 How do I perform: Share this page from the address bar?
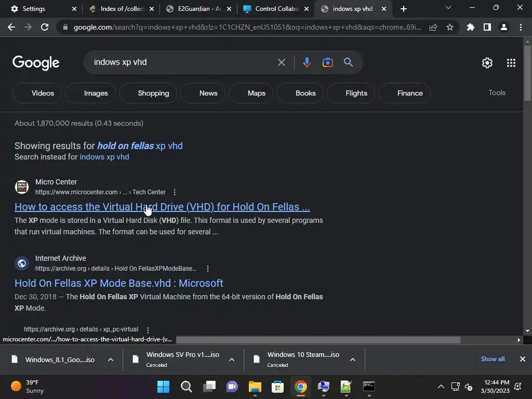coord(433,27)
